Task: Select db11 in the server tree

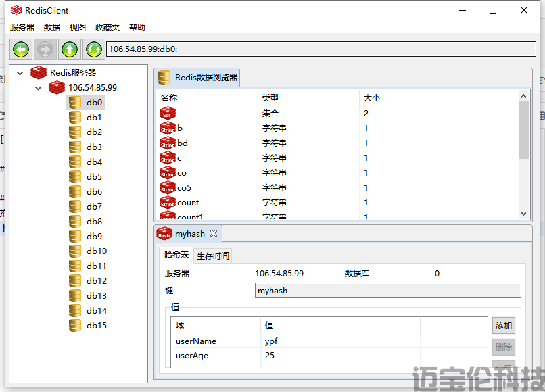Action: pyautogui.click(x=96, y=266)
